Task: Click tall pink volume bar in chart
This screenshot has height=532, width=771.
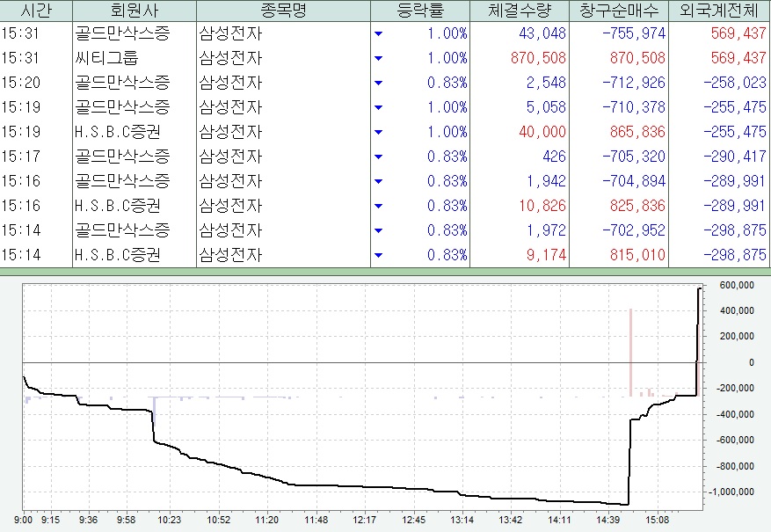Action: click(x=630, y=353)
